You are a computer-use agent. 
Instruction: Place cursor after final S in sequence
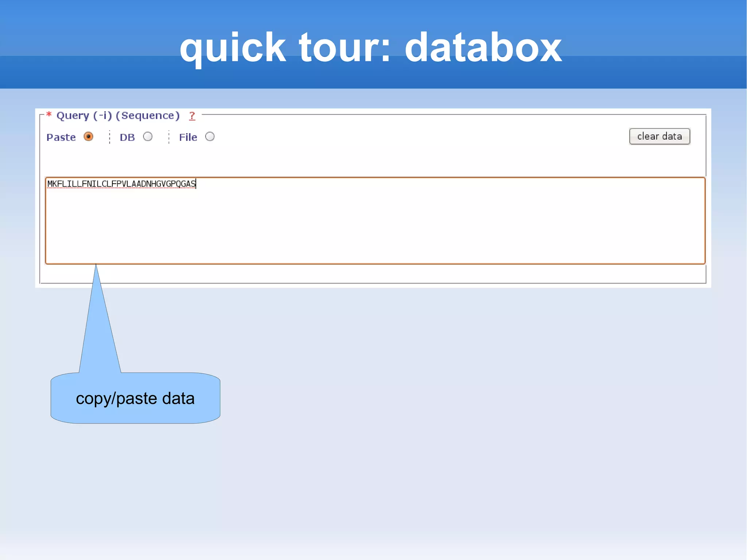(x=196, y=184)
